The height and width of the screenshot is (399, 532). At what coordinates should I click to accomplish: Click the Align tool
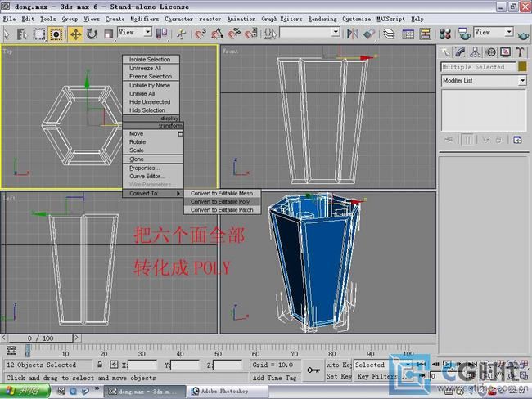pos(369,34)
